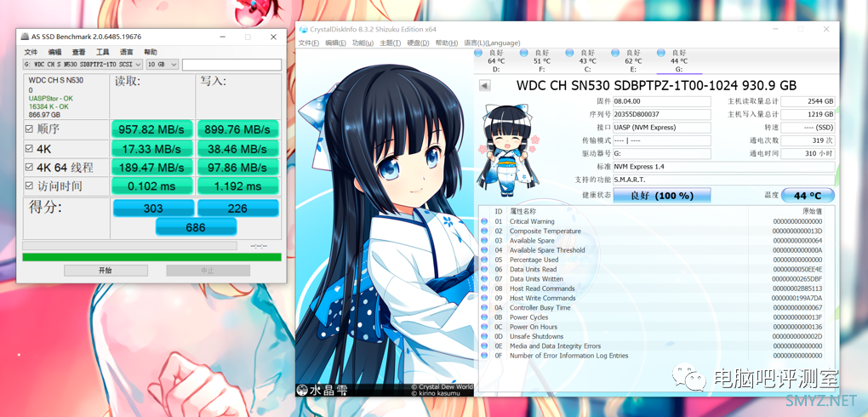This screenshot has height=417, width=868.
Task: Uncheck the 4K 64 线程 test checkbox
Action: click(x=29, y=168)
